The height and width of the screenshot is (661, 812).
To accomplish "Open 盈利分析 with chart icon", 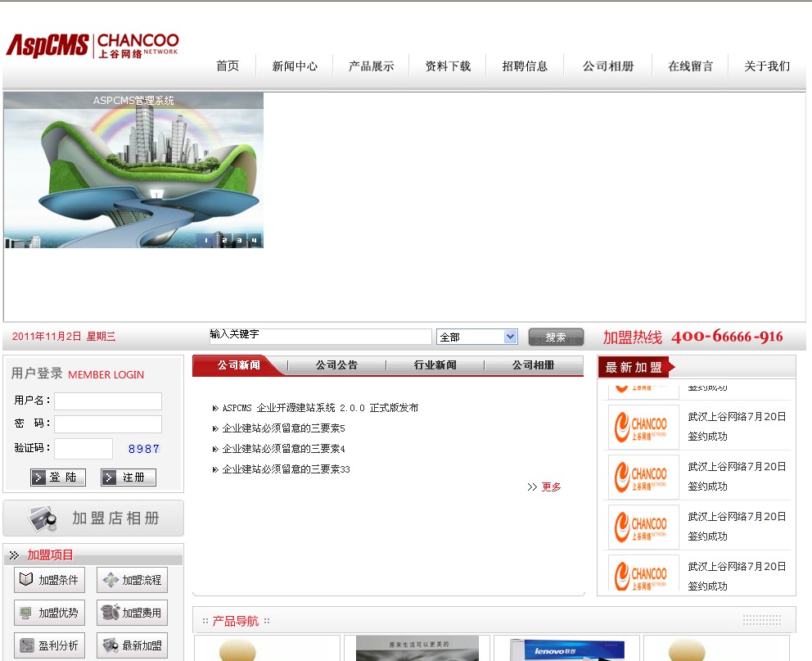I will click(49, 645).
